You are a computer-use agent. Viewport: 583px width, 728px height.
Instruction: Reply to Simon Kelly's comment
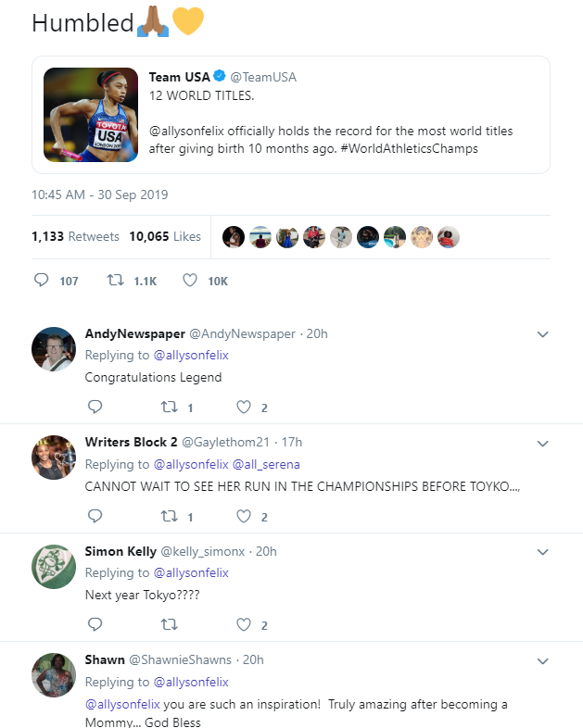95,624
